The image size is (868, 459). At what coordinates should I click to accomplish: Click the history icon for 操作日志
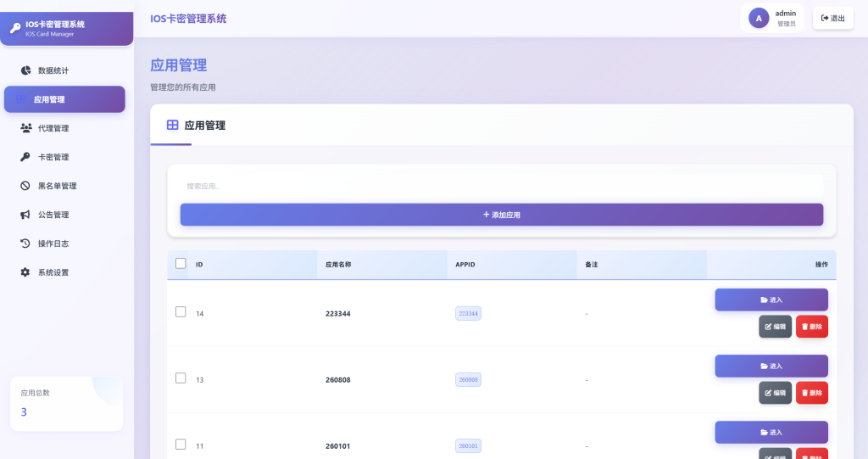25,243
